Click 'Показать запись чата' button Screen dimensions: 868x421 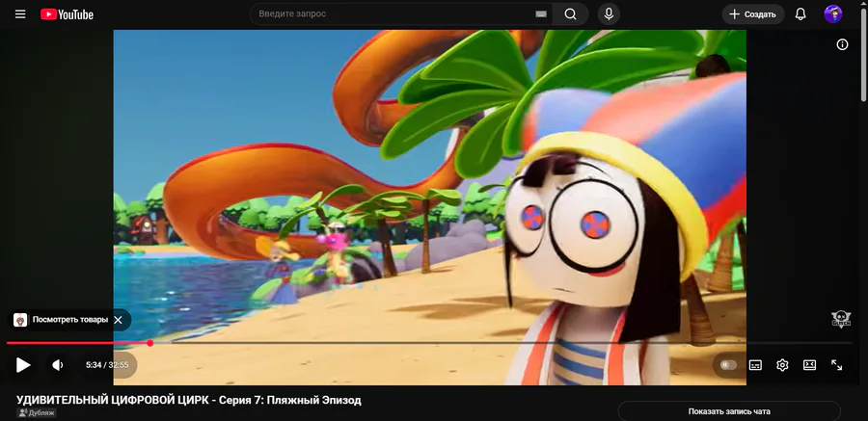tap(729, 411)
